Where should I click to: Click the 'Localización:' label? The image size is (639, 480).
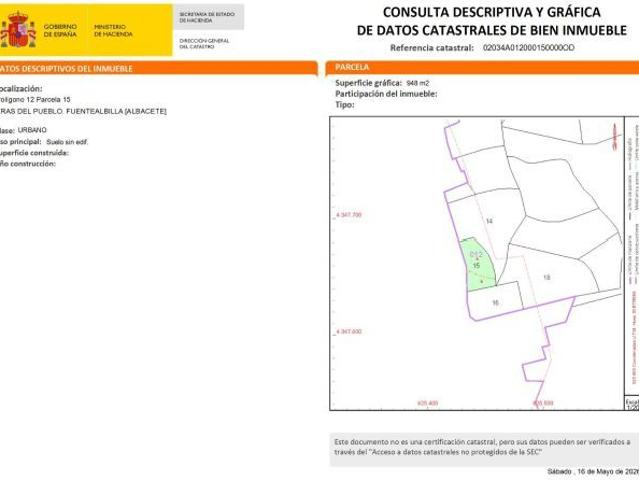pos(20,89)
